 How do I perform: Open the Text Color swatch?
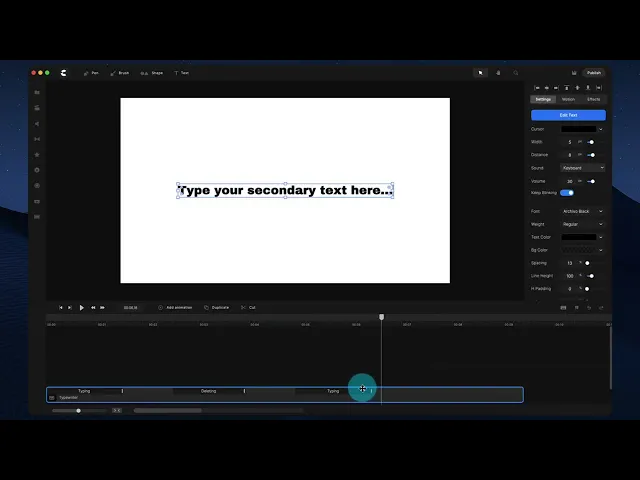click(x=578, y=237)
